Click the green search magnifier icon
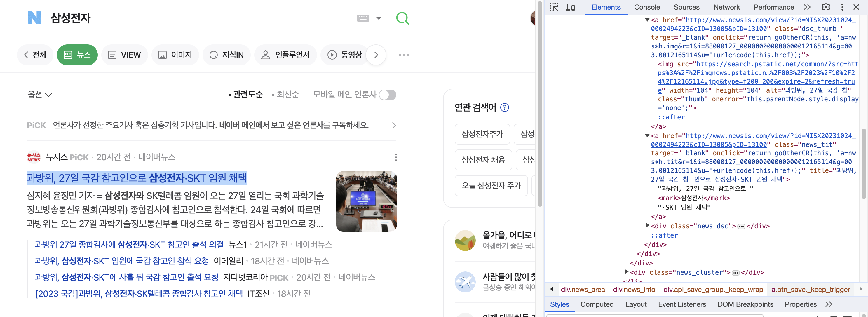Screen dimensions: 868x317 point(402,18)
